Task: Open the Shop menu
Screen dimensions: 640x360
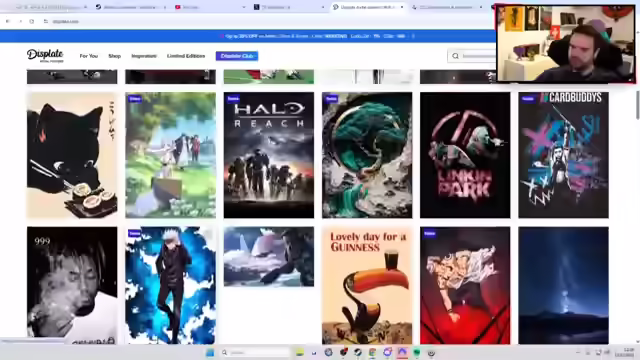Action: [114, 56]
